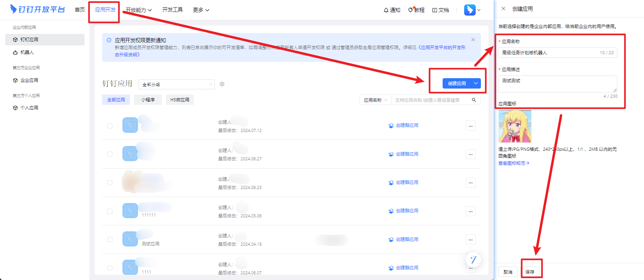The image size is (644, 280).
Task: Click the uploaded app icon thumbnail
Action: pyautogui.click(x=515, y=126)
